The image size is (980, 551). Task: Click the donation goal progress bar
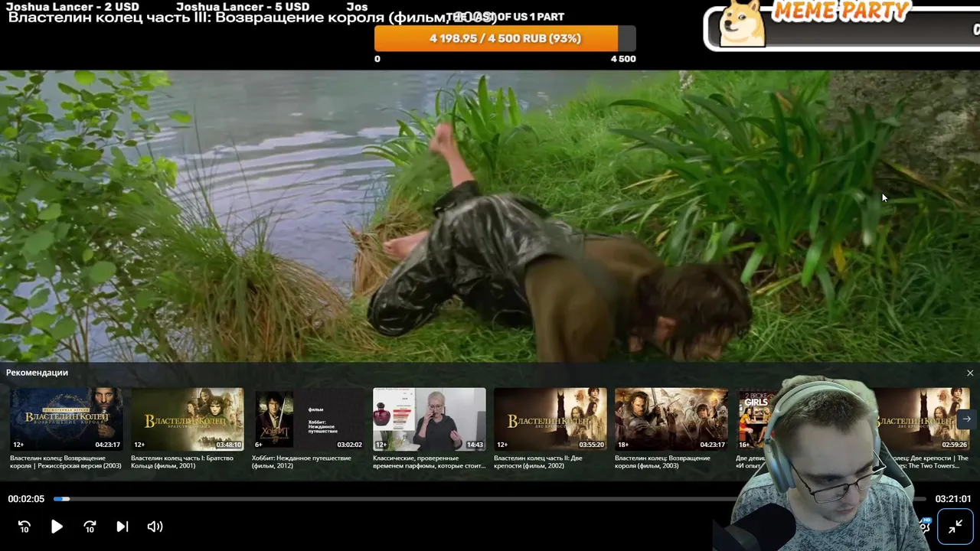point(505,38)
